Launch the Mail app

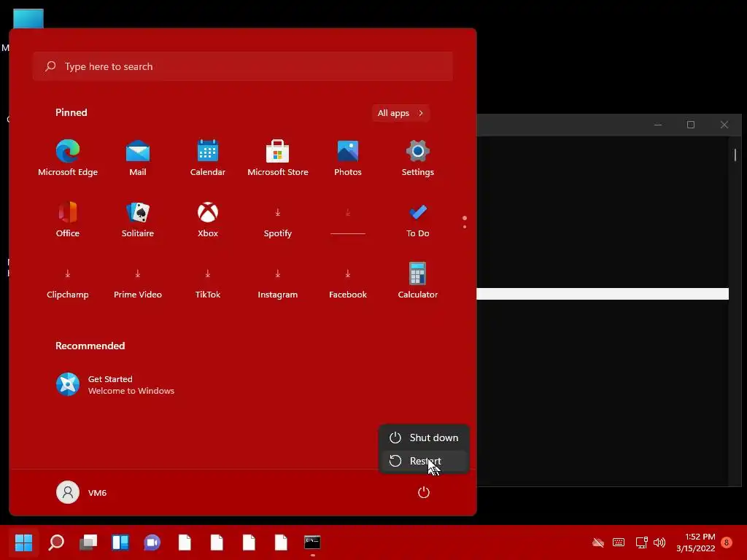click(x=138, y=158)
